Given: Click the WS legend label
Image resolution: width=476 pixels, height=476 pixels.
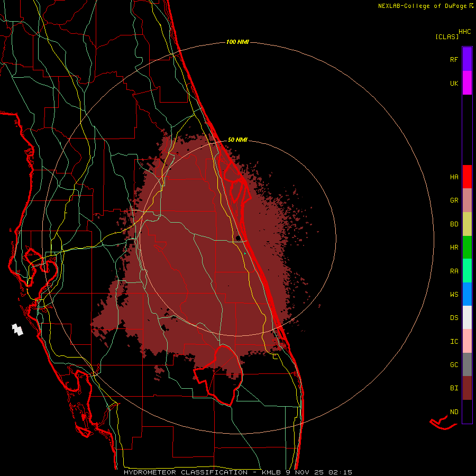Looking at the screenshot, I should tap(454, 295).
